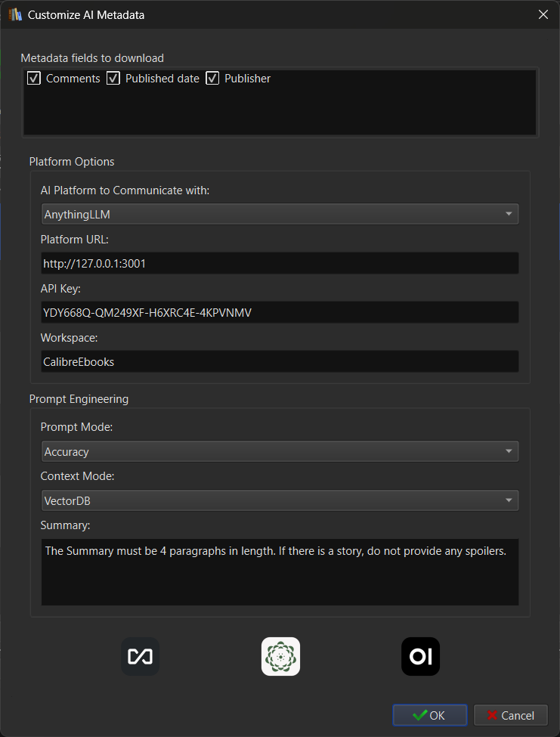The height and width of the screenshot is (737, 560).
Task: Click the calibre books icon in title bar
Action: pos(15,14)
